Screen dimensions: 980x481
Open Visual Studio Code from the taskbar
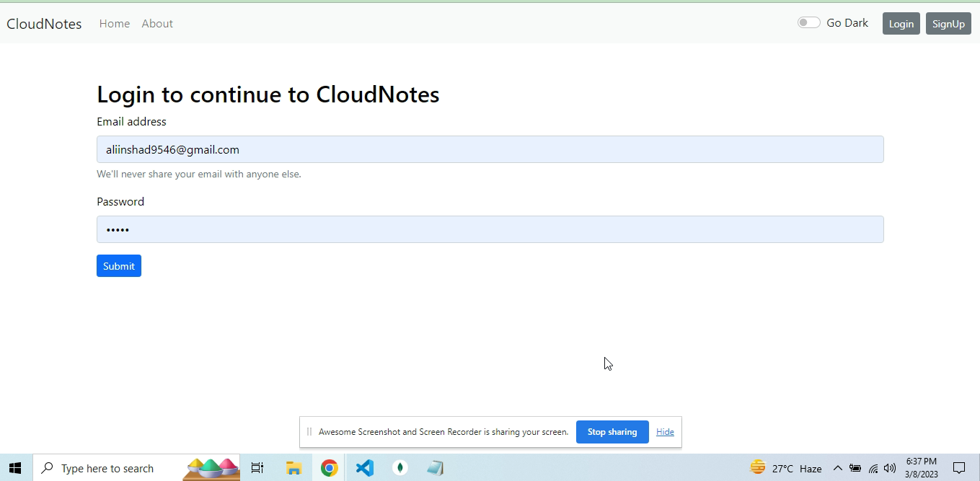[365, 468]
